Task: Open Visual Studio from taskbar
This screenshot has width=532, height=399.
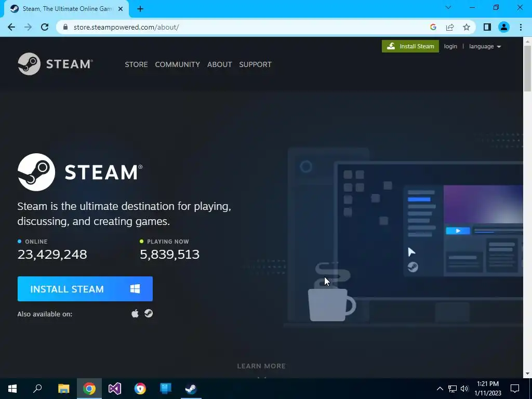Action: pos(115,389)
